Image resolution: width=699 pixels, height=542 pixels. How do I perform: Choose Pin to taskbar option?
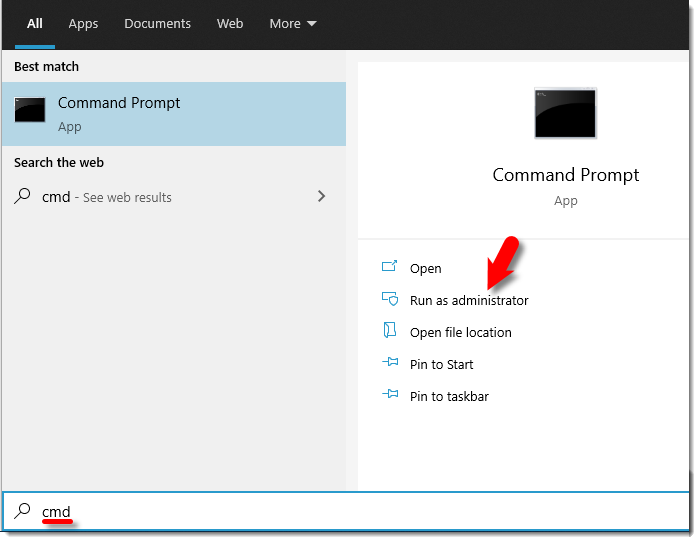(x=449, y=396)
